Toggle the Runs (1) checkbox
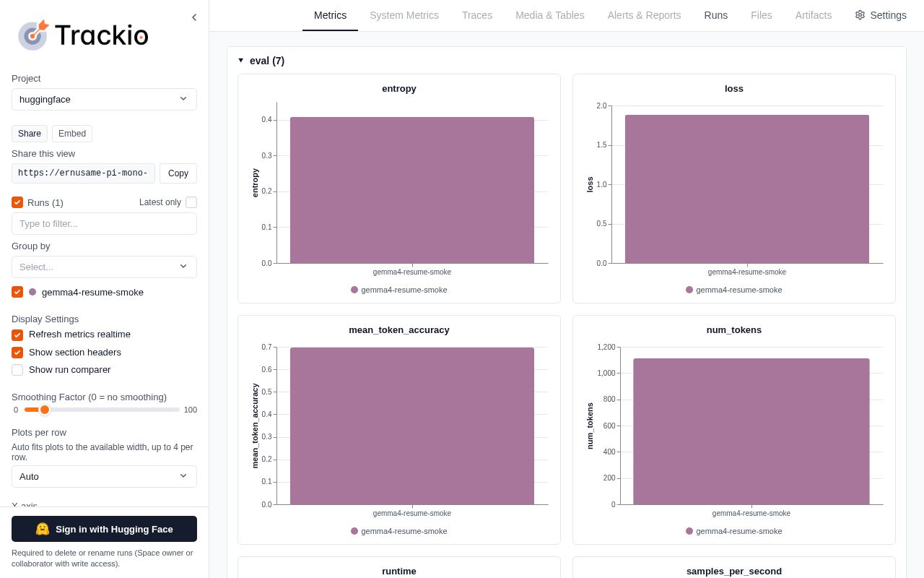924x578 pixels. (x=17, y=202)
